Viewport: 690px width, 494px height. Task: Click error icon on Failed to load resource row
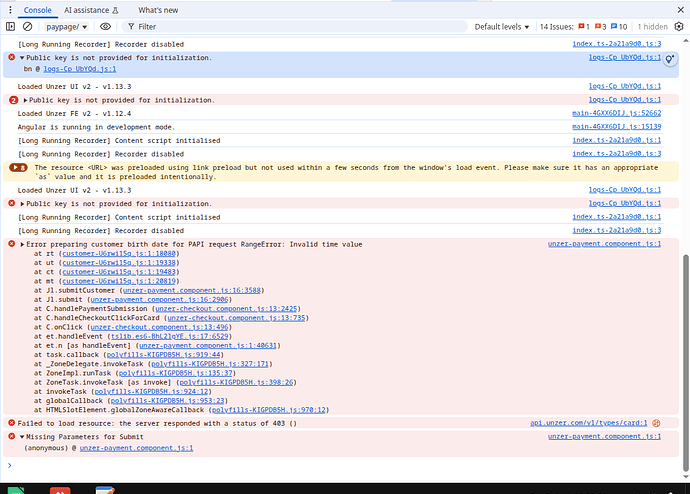pyautogui.click(x=11, y=423)
